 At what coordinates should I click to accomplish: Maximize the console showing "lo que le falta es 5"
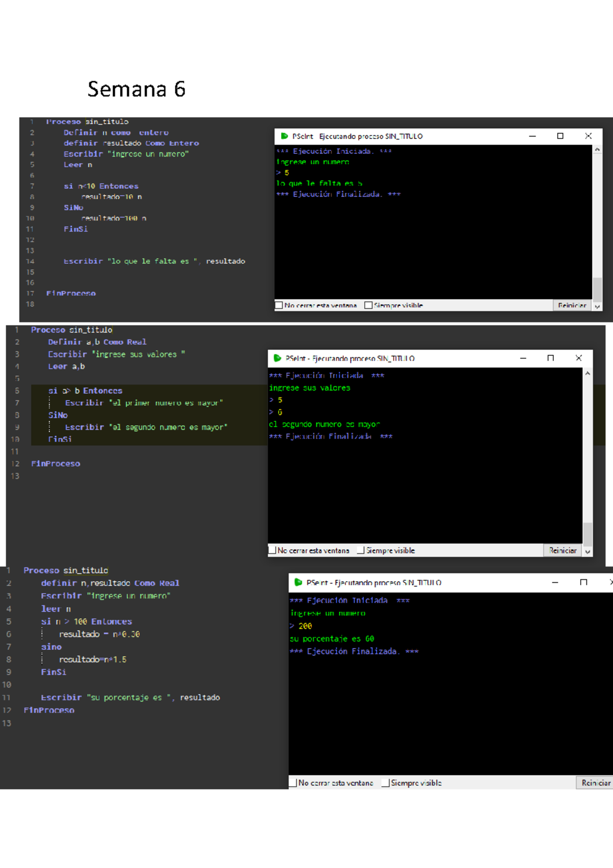pyautogui.click(x=560, y=136)
